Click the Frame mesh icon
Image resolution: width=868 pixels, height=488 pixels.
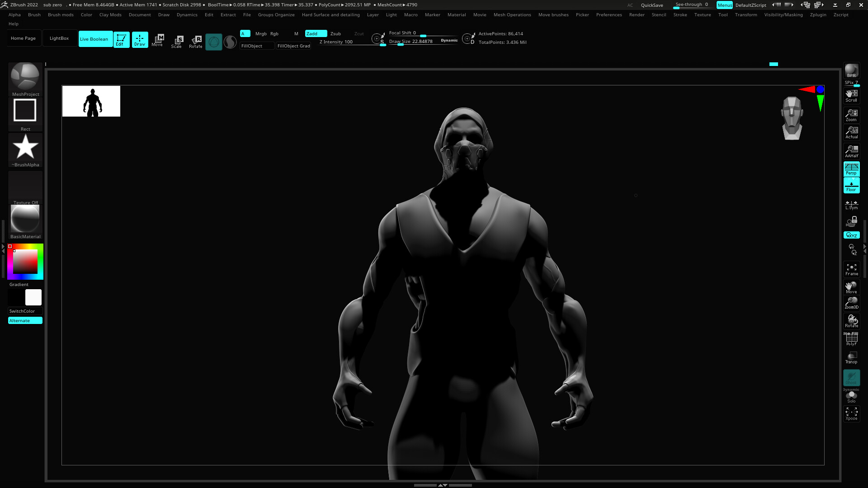[851, 269]
